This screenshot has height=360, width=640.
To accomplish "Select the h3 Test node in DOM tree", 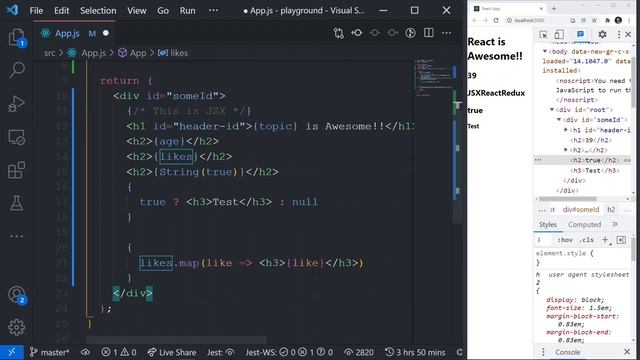I will pos(595,170).
